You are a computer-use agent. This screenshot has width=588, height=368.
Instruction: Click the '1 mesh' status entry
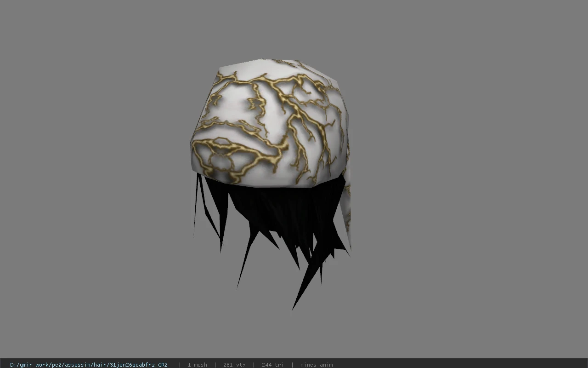coord(197,365)
